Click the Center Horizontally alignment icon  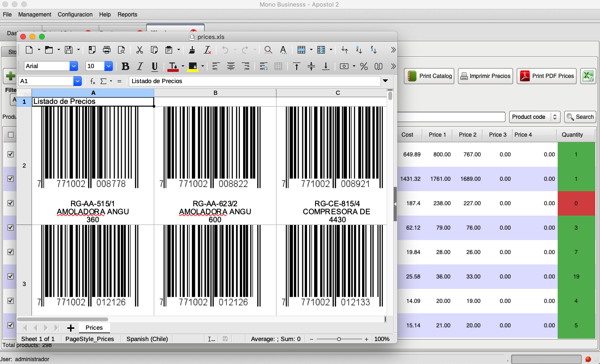click(230, 66)
